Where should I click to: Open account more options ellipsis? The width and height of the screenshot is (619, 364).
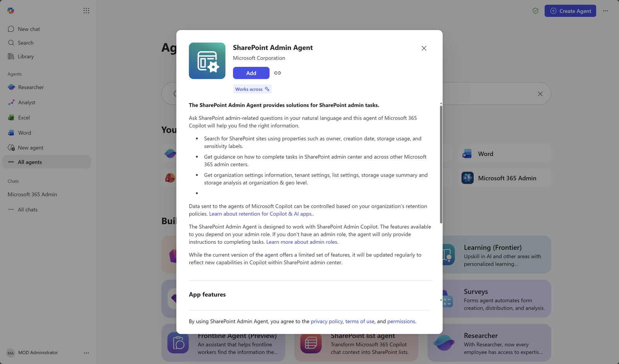(x=86, y=353)
